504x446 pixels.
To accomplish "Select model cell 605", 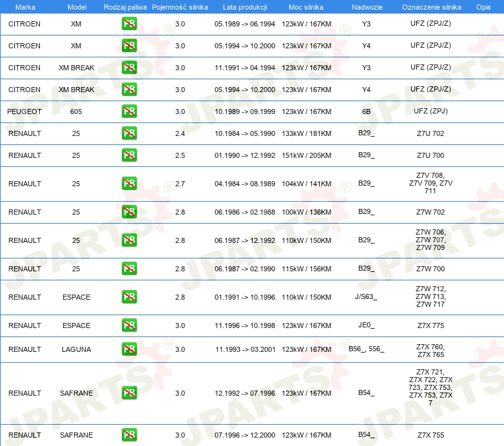I will click(76, 111).
